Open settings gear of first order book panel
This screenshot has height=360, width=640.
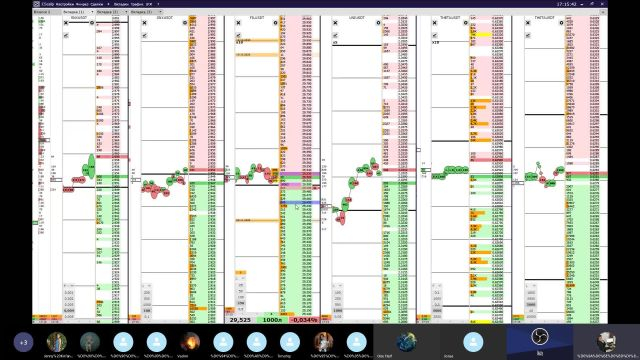coord(92,23)
